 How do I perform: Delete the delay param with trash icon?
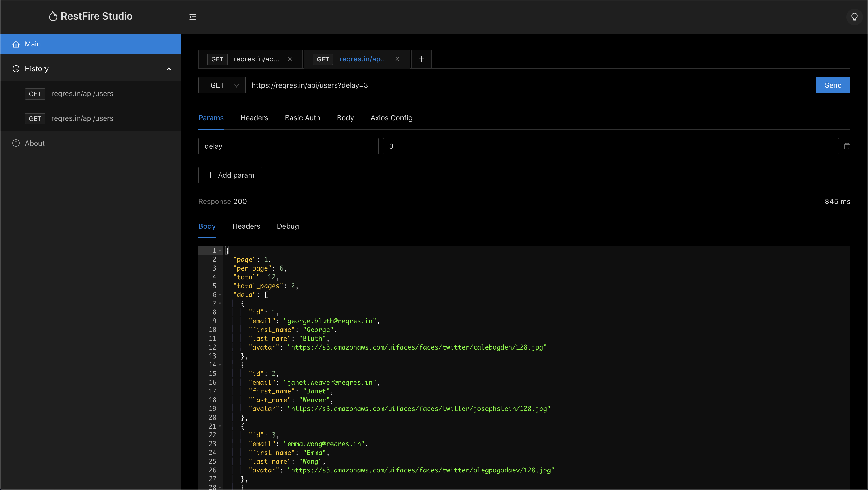(847, 146)
